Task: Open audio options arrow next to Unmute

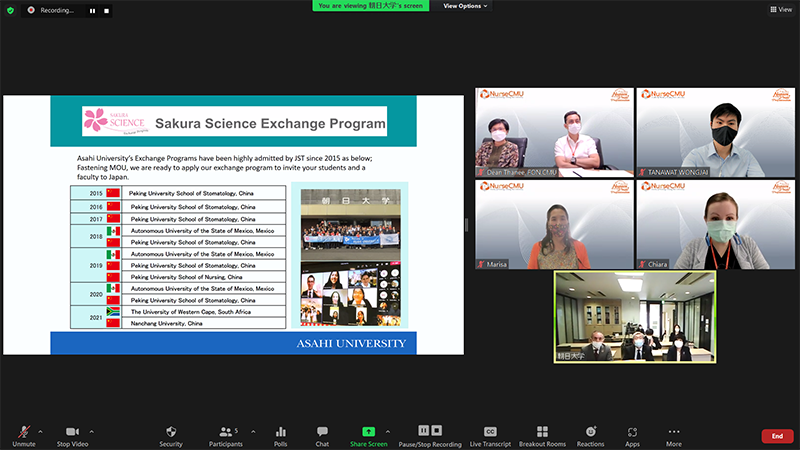Action: (40, 432)
